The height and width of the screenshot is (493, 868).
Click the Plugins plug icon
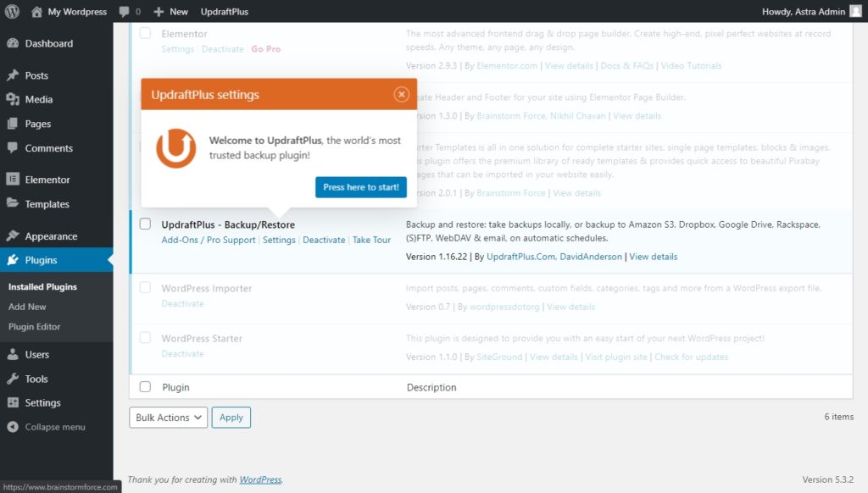click(13, 260)
